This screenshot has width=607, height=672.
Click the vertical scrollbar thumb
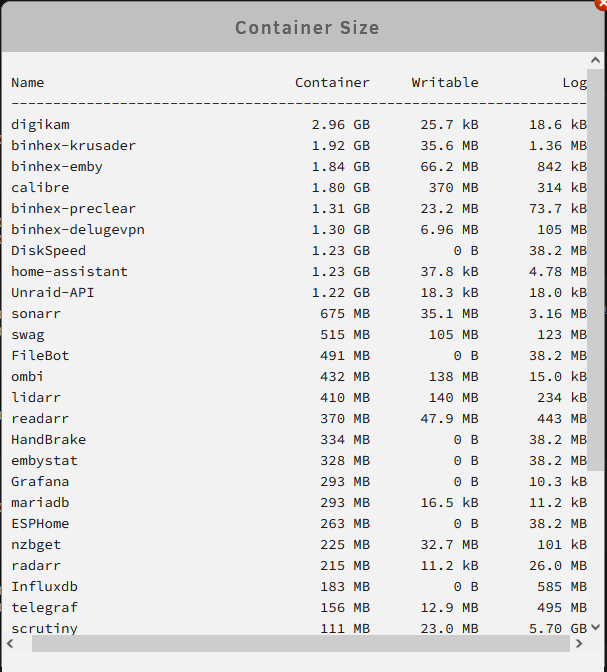595,270
